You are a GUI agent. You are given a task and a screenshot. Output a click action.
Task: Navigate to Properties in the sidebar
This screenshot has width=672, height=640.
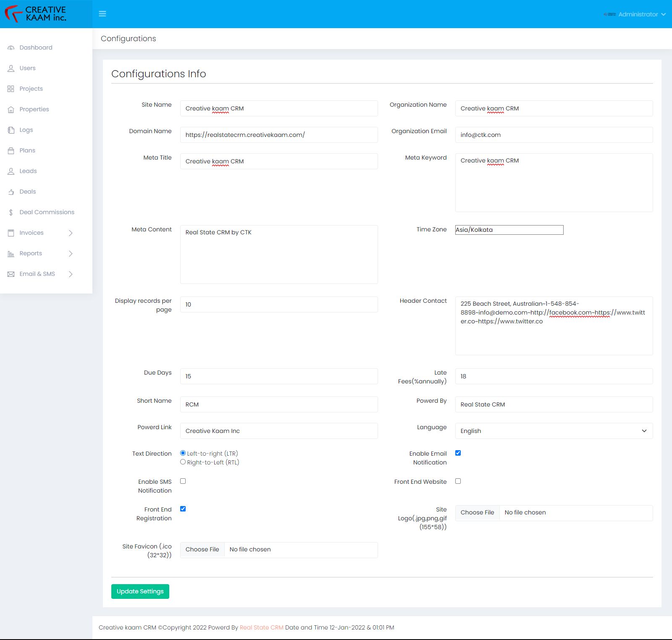pyautogui.click(x=34, y=109)
